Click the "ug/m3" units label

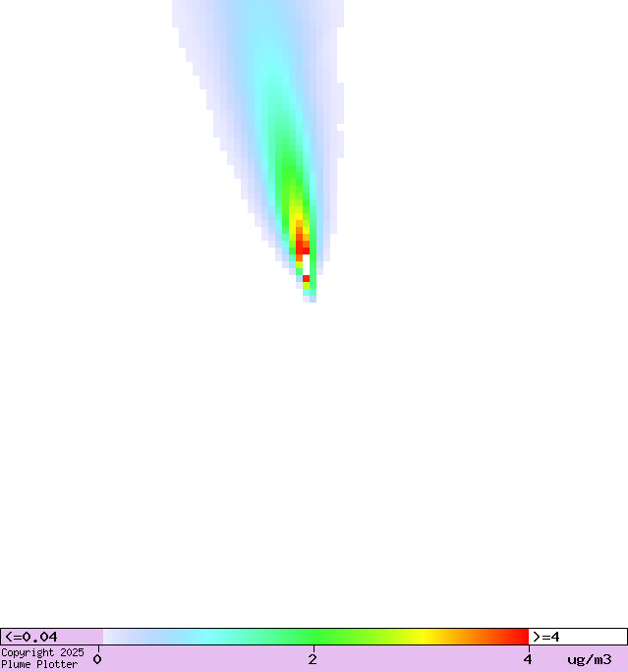[589, 659]
